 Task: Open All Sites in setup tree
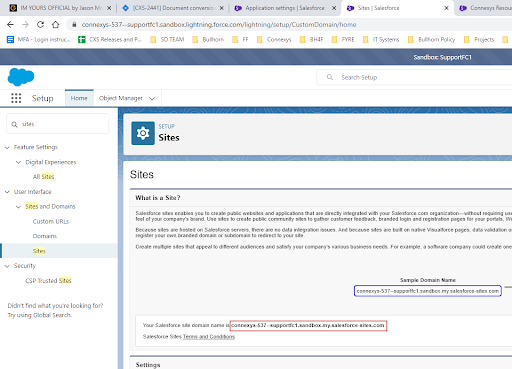click(x=43, y=177)
